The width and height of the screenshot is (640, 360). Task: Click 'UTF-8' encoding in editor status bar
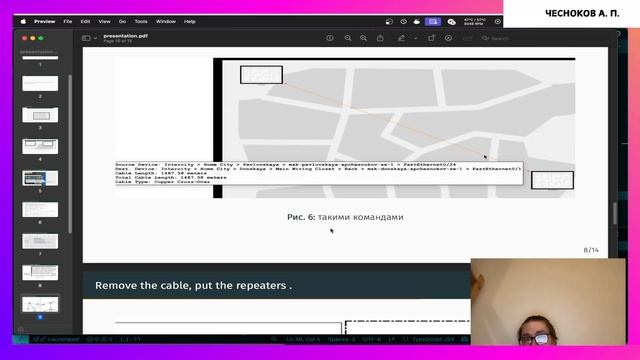(x=371, y=339)
